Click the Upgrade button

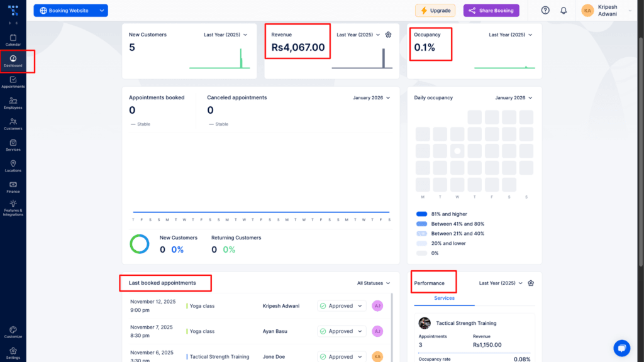[x=434, y=10]
